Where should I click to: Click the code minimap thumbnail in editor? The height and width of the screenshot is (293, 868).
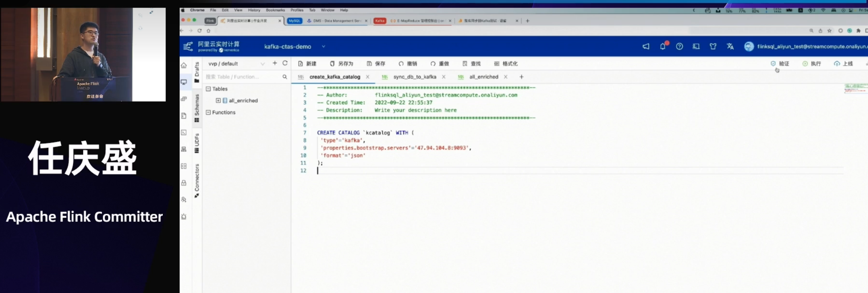[856, 89]
